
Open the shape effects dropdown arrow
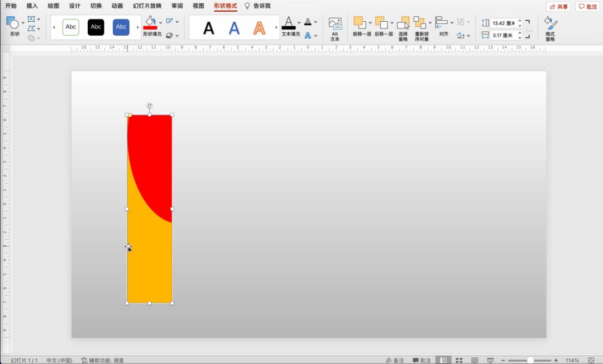[x=178, y=35]
